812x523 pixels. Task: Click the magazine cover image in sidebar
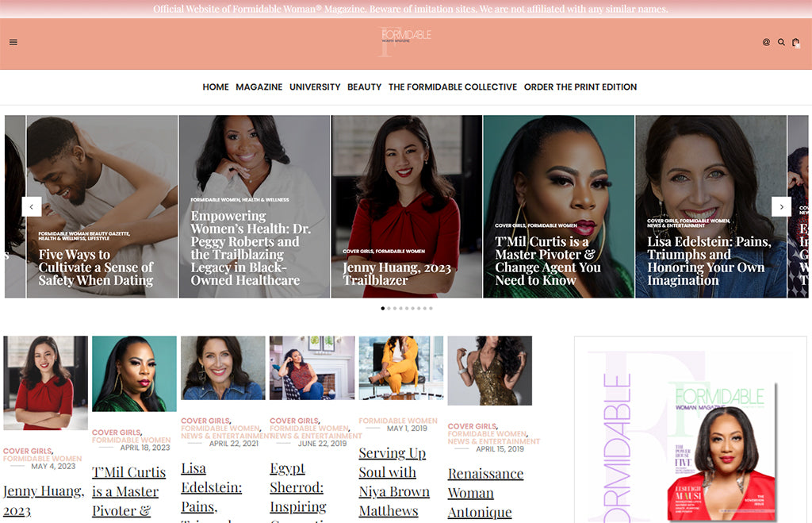(721, 451)
